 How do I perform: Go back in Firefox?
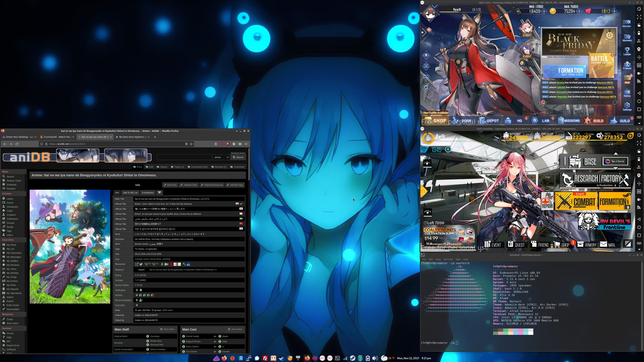pyautogui.click(x=5, y=144)
